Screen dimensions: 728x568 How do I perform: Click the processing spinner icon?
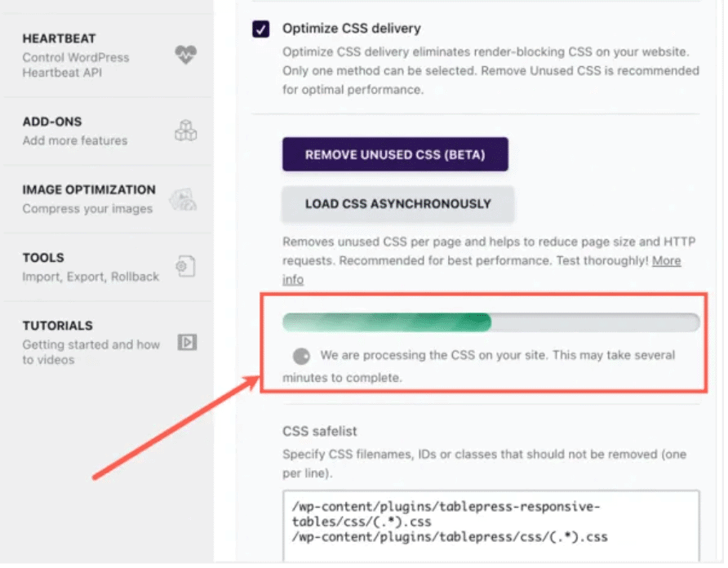pyautogui.click(x=302, y=357)
